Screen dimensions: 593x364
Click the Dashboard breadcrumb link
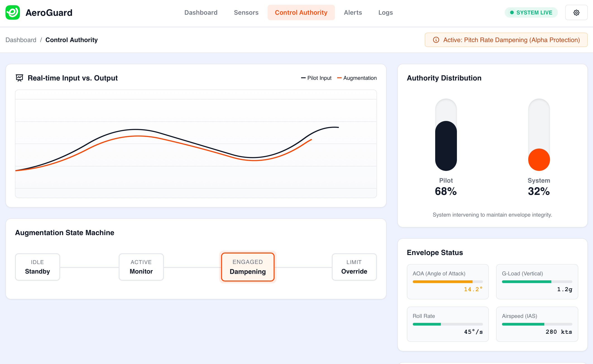click(21, 40)
